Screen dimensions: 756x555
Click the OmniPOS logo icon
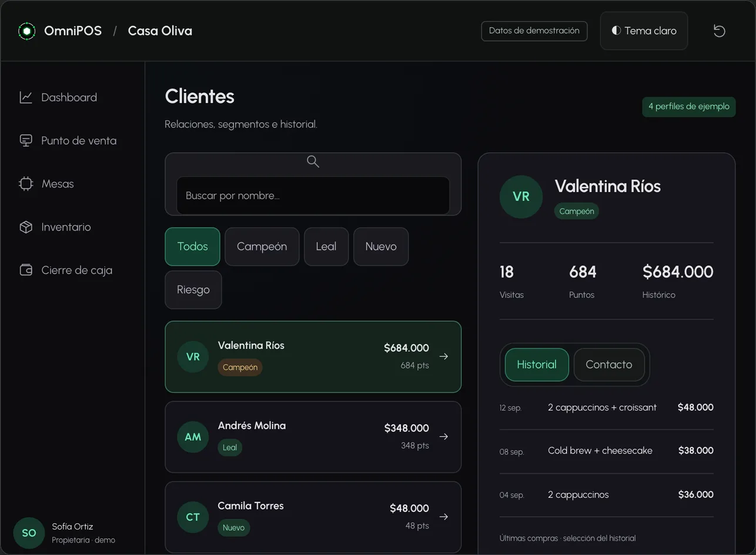click(x=26, y=31)
